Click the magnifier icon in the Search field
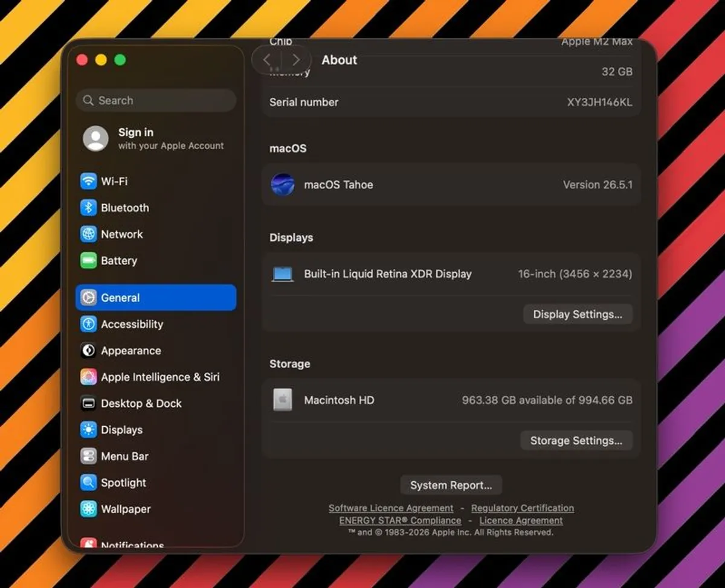The image size is (725, 588). 89,100
